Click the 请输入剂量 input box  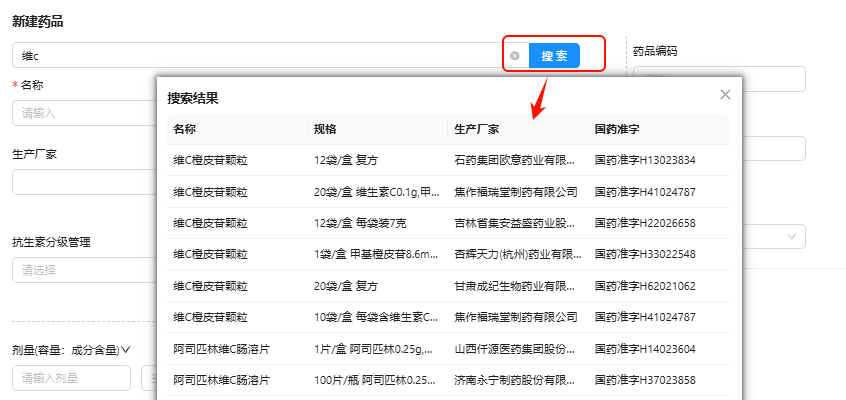pyautogui.click(x=71, y=378)
